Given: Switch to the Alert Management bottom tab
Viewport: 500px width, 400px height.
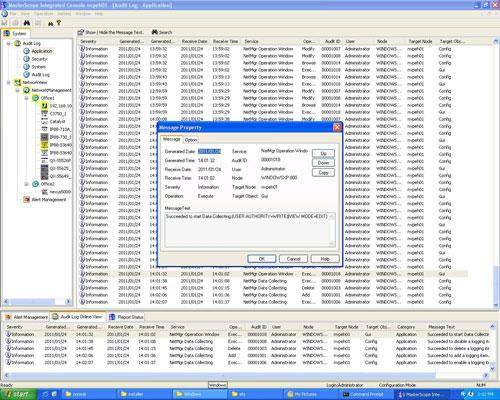Looking at the screenshot, I should tap(27, 317).
